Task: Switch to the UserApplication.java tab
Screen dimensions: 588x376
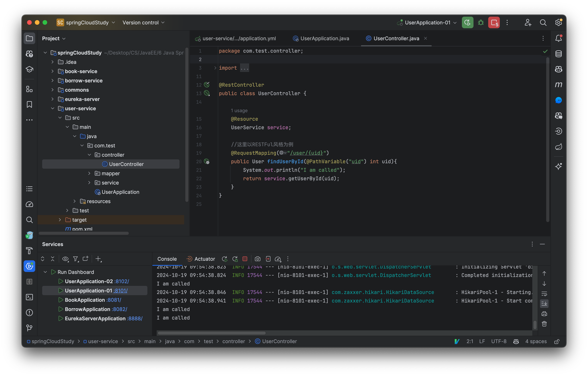Action: point(324,38)
